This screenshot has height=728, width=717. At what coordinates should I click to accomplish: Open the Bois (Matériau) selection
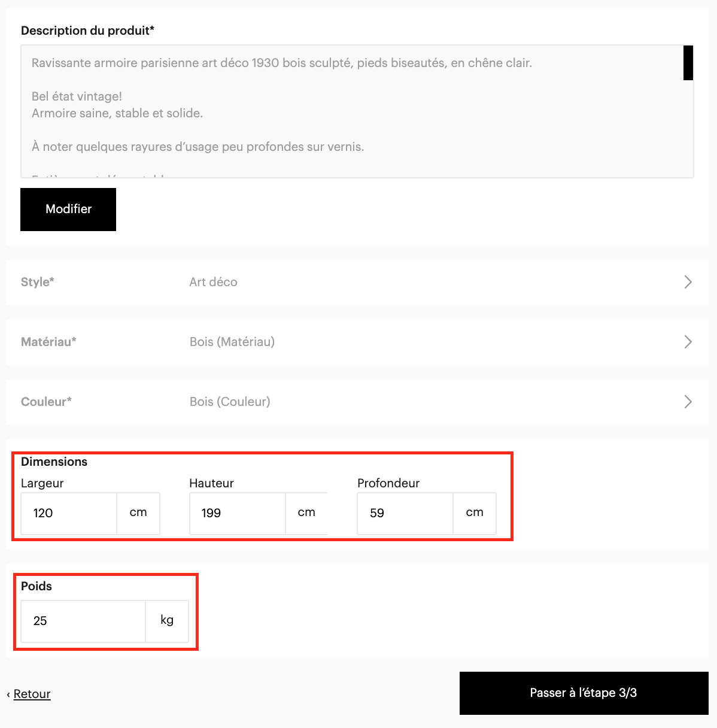click(232, 342)
